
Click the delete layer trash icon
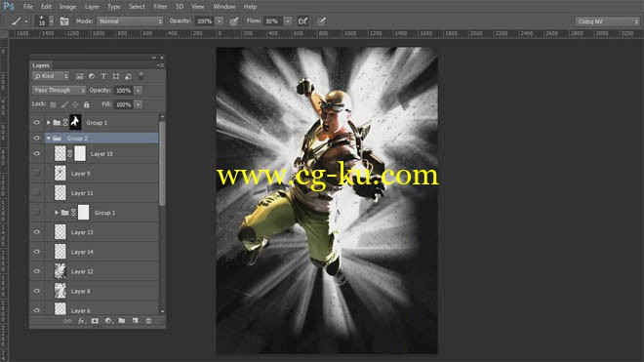[x=148, y=321]
